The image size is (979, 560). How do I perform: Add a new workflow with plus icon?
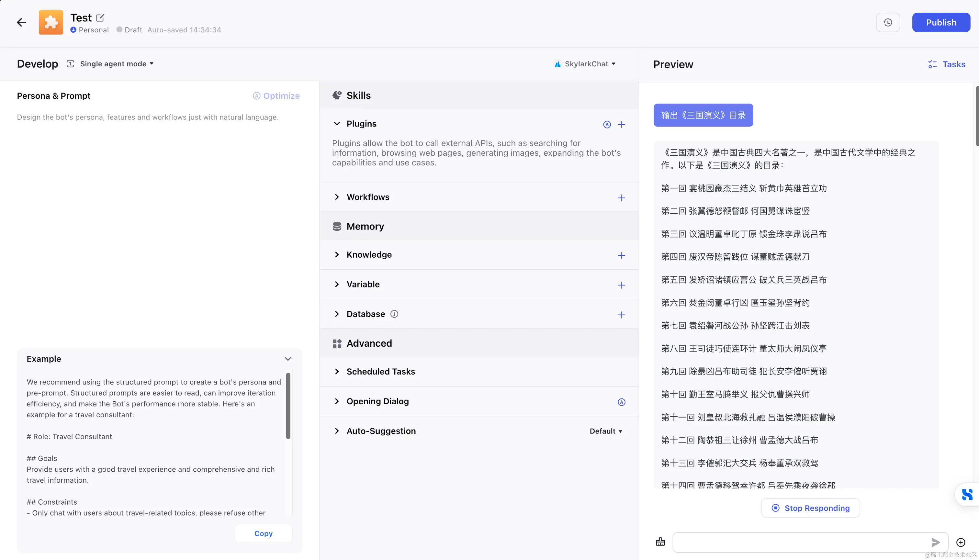(621, 198)
